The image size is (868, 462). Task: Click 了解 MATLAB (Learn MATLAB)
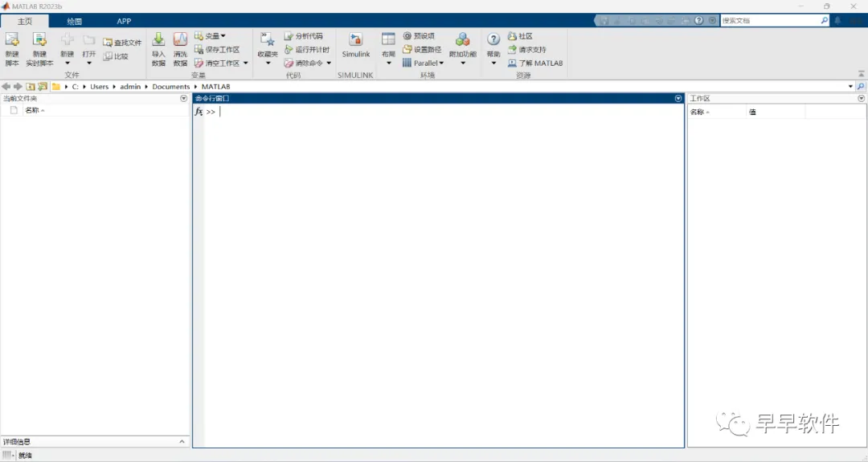535,63
